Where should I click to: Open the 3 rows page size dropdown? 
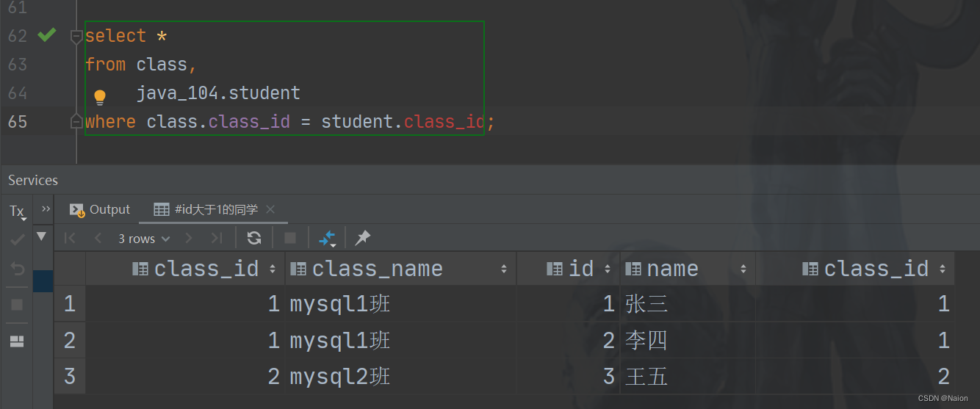144,239
